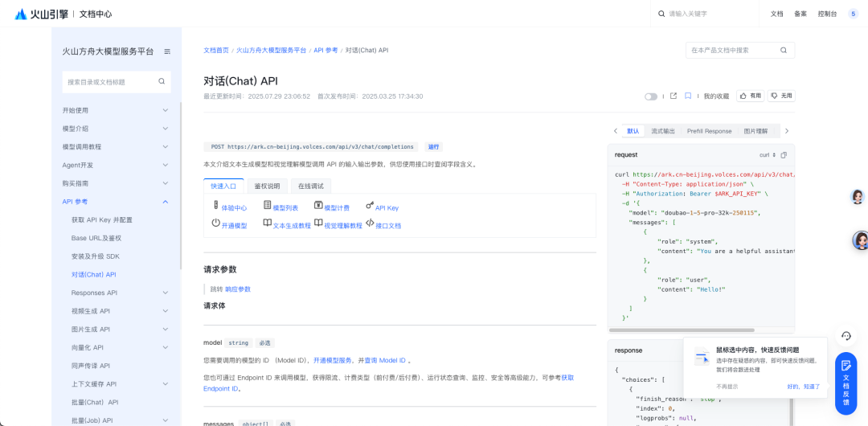
Task: Click the bookmark favorites icon
Action: tap(688, 96)
